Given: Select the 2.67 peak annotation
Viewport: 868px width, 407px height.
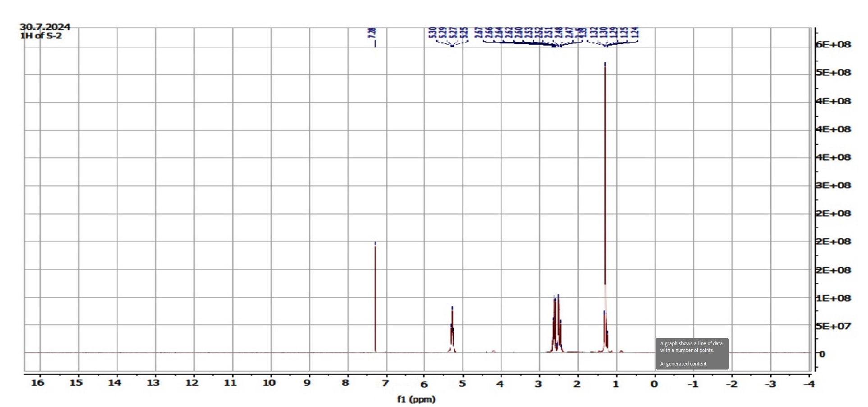Looking at the screenshot, I should pos(479,32).
